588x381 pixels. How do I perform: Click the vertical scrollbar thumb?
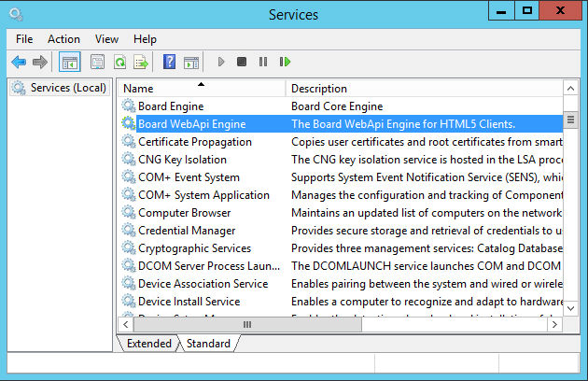570,120
